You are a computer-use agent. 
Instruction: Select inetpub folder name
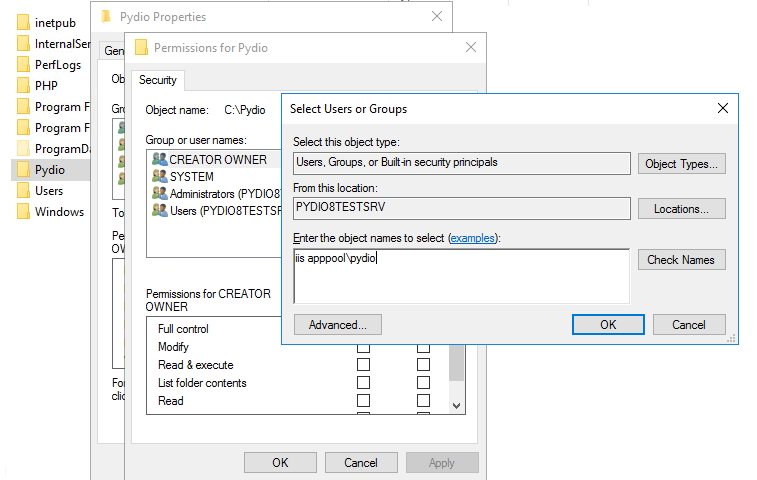(56, 23)
